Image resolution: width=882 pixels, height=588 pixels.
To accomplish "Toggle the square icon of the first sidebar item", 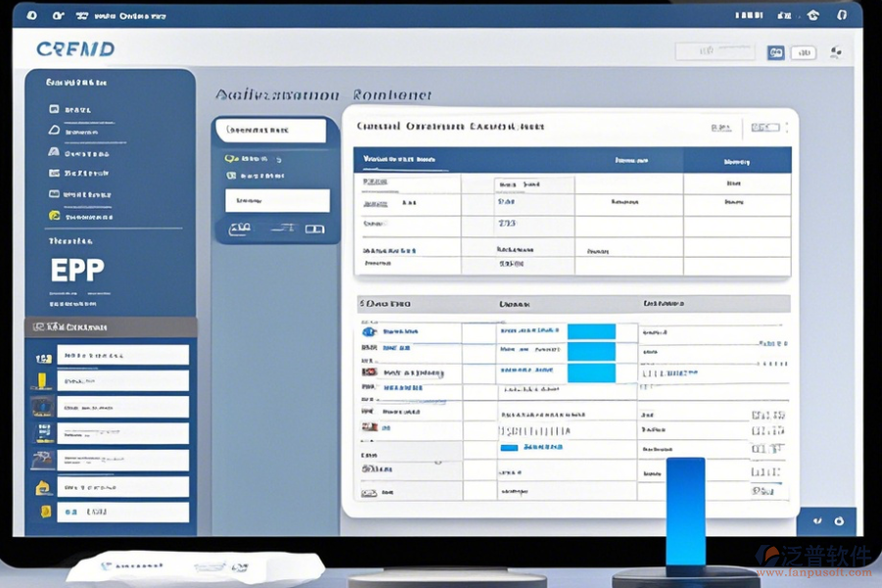I will (54, 109).
